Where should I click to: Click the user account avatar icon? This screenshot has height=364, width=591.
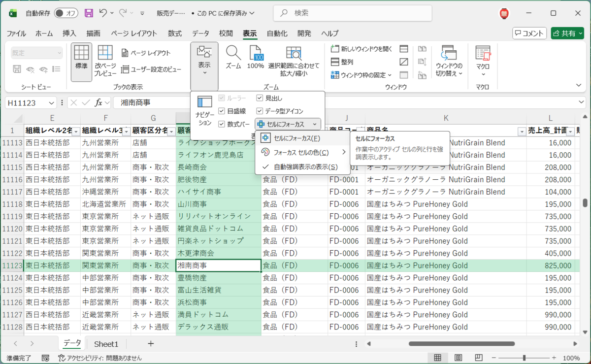[x=504, y=13]
